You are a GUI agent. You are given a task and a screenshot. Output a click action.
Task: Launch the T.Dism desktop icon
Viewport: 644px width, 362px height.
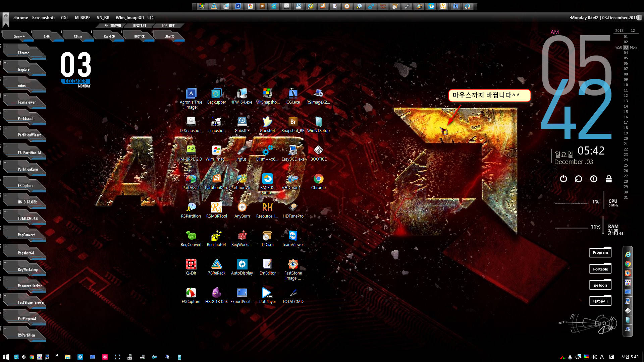click(267, 239)
